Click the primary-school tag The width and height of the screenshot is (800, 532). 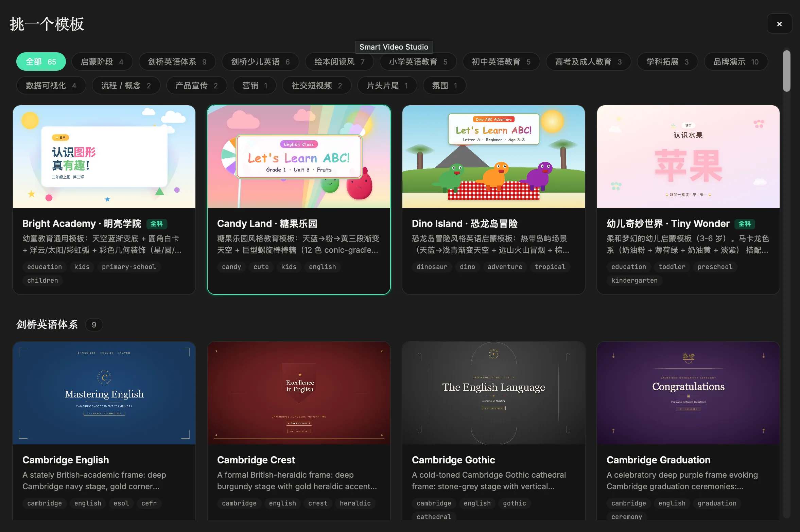point(129,267)
